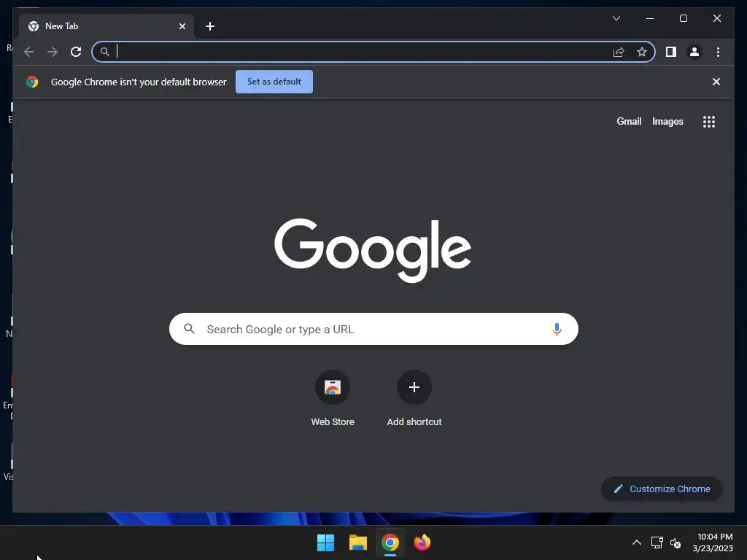The image size is (747, 560).
Task: Open network status tray icon
Action: [657, 542]
